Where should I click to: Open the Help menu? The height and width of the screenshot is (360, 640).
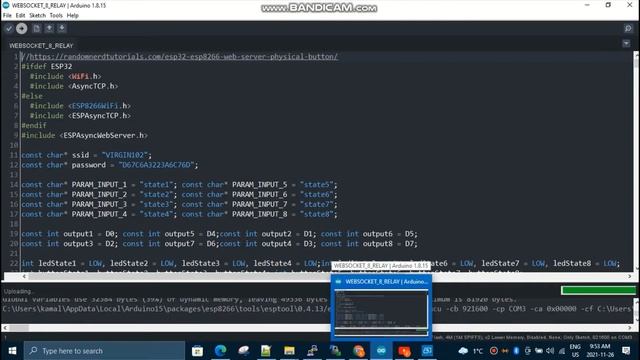point(73,16)
